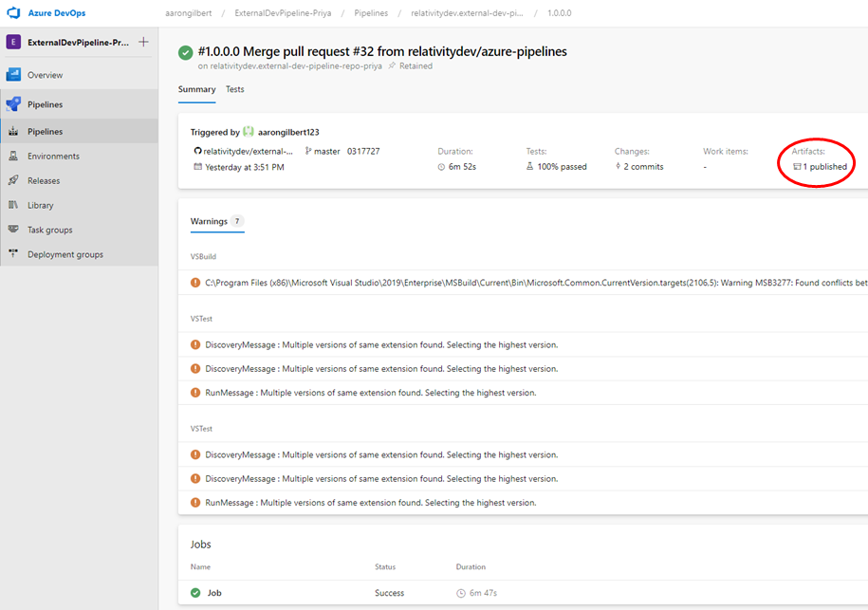Open the relativitydev/external-... repository link
Screen dimensions: 868x610
[x=248, y=151]
